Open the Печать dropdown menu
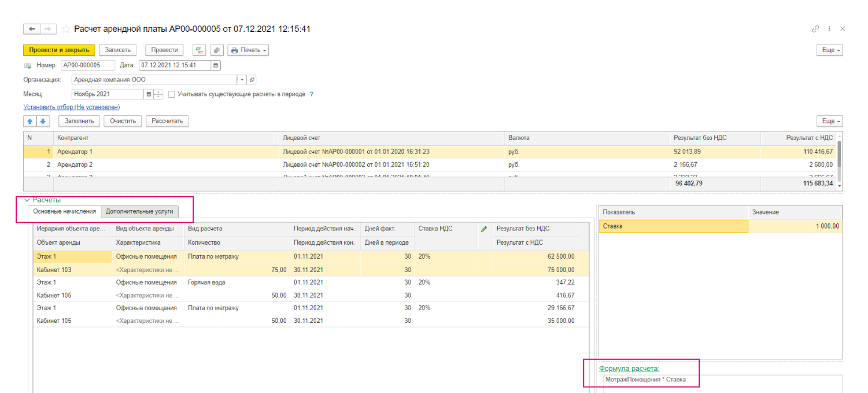Screen dimensions: 868x393 coord(249,50)
